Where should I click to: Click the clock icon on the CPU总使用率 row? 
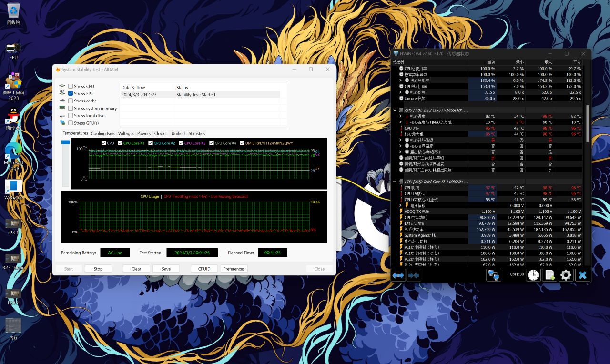click(x=401, y=69)
